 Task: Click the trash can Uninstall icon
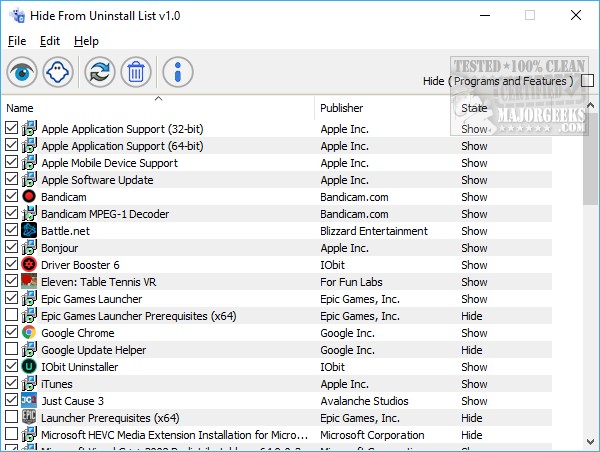pos(136,72)
